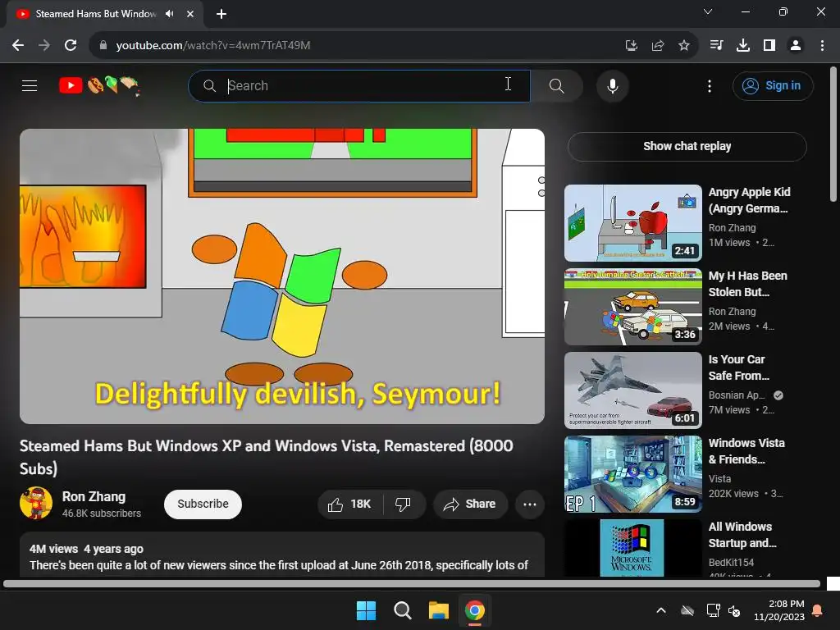Viewport: 840px width, 630px height.
Task: Subscribe to Ron Zhang channel
Action: point(203,504)
